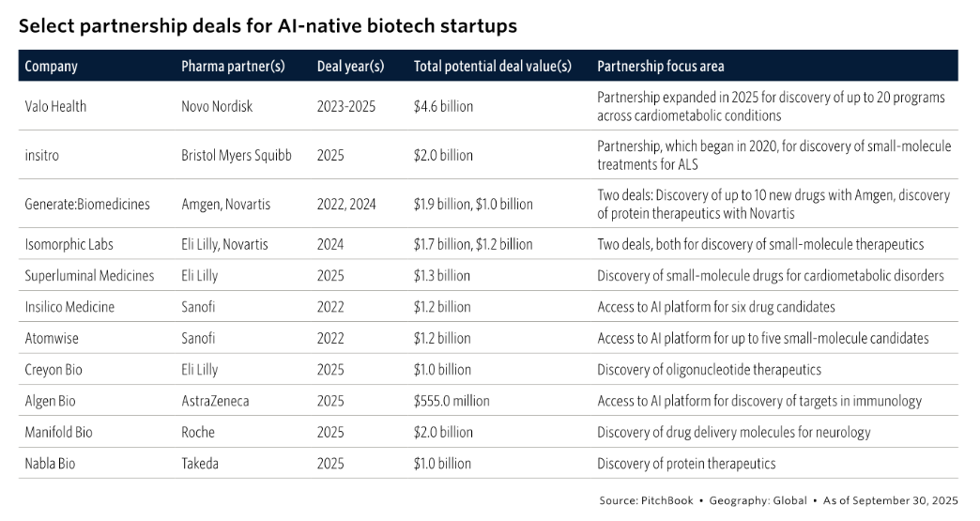Viewport: 980px width, 521px height.
Task: Select the $555.0 million deal value
Action: 452,401
